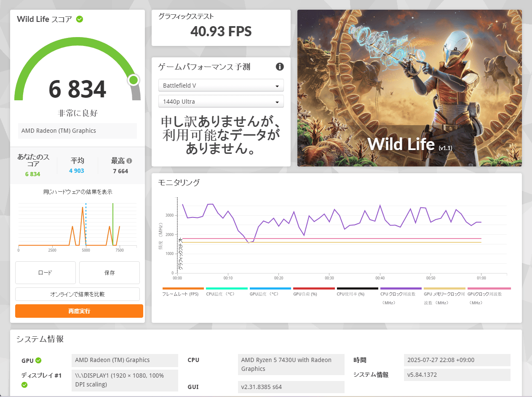This screenshot has height=397, width=532.
Task: Click オンラインで結果を比較 button
Action: 78,294
